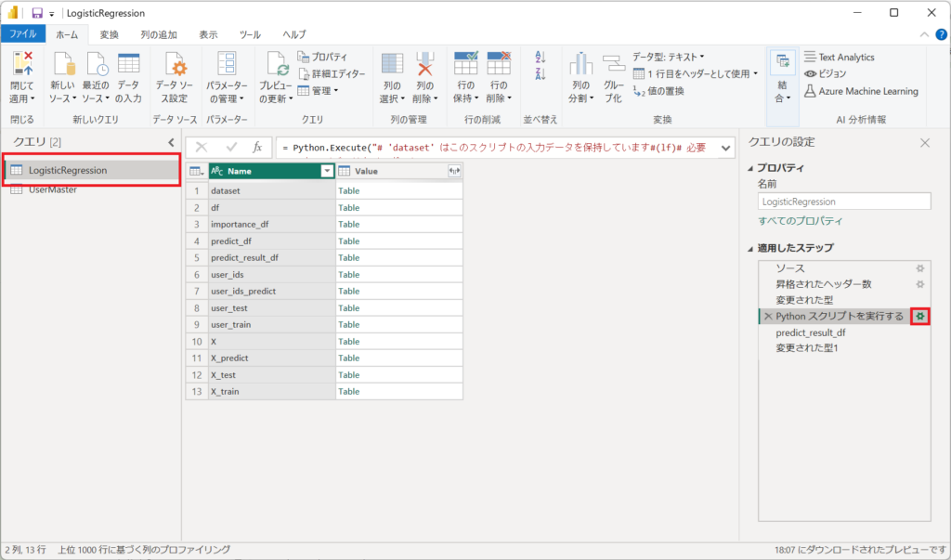Open the 最近のソース (Recent Sources) icon
The image size is (951, 560).
click(96, 64)
